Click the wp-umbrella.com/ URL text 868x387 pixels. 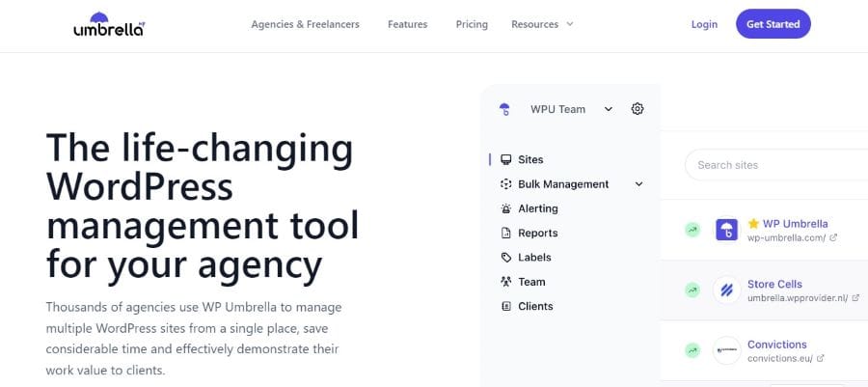[786, 237]
